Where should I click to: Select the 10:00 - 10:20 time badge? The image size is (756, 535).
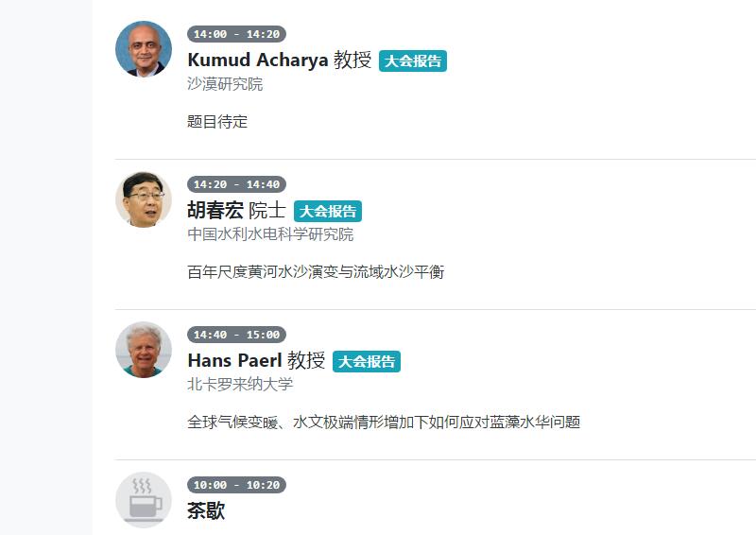236,485
